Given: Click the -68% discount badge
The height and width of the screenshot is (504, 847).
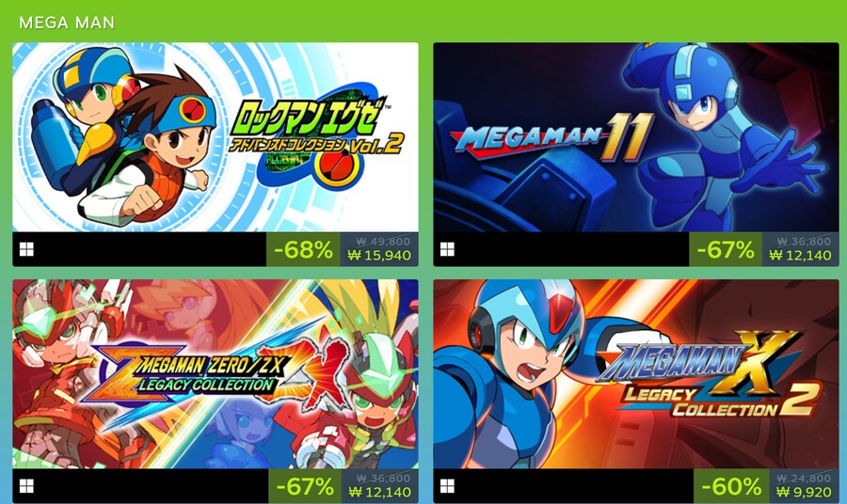Looking at the screenshot, I should point(304,249).
